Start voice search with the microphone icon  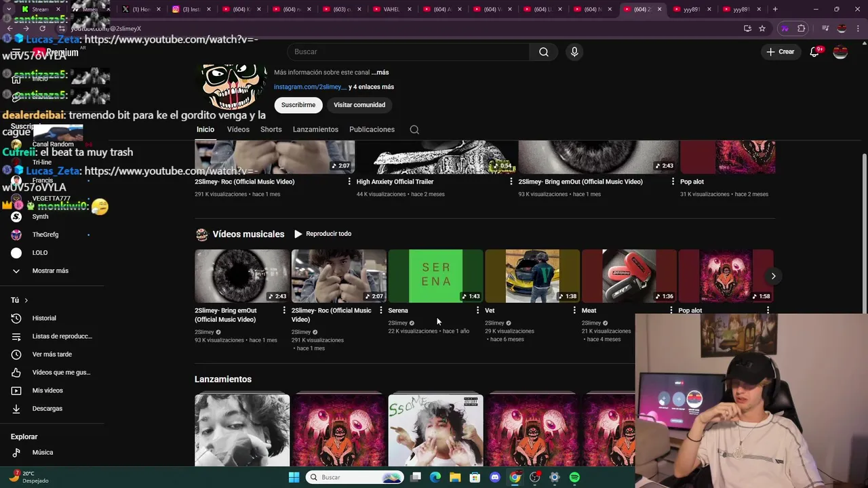pyautogui.click(x=574, y=52)
